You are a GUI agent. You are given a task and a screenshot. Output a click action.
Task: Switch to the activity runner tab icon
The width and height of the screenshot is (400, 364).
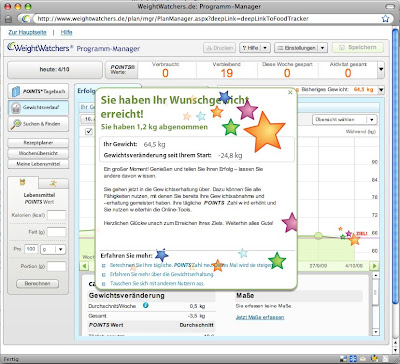[53, 183]
